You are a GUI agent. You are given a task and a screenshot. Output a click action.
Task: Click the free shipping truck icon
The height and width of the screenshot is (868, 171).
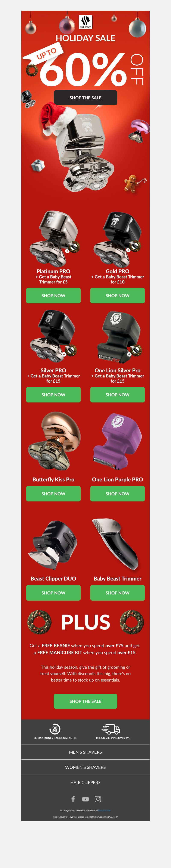click(111, 729)
